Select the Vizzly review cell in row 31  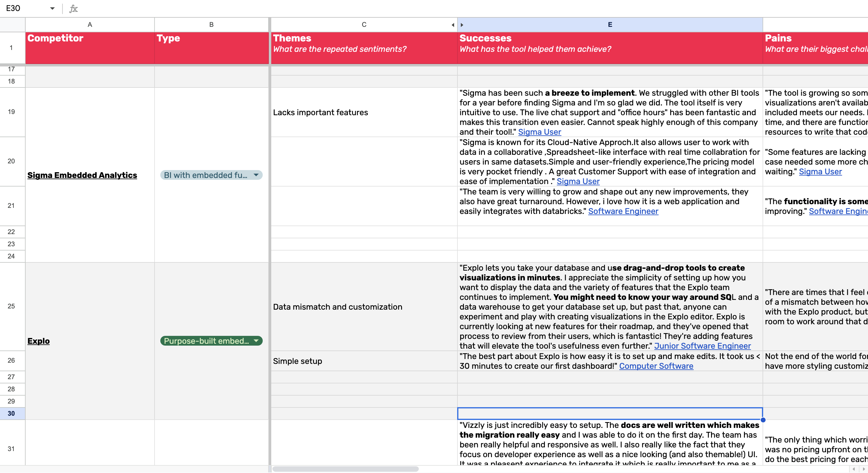pyautogui.click(x=610, y=443)
